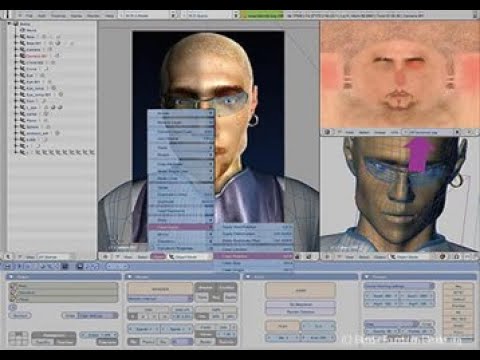Open the Object Mode dropdown in main view
The image size is (480, 360).
pyautogui.click(x=189, y=257)
